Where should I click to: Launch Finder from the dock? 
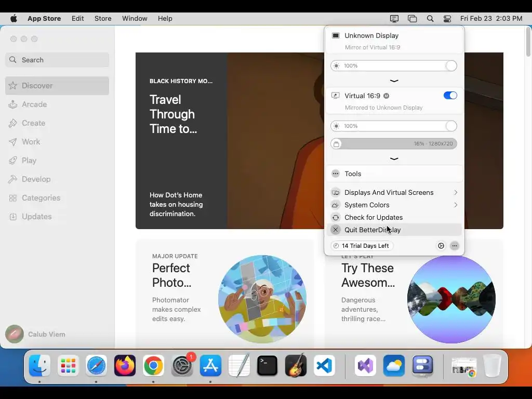39,365
